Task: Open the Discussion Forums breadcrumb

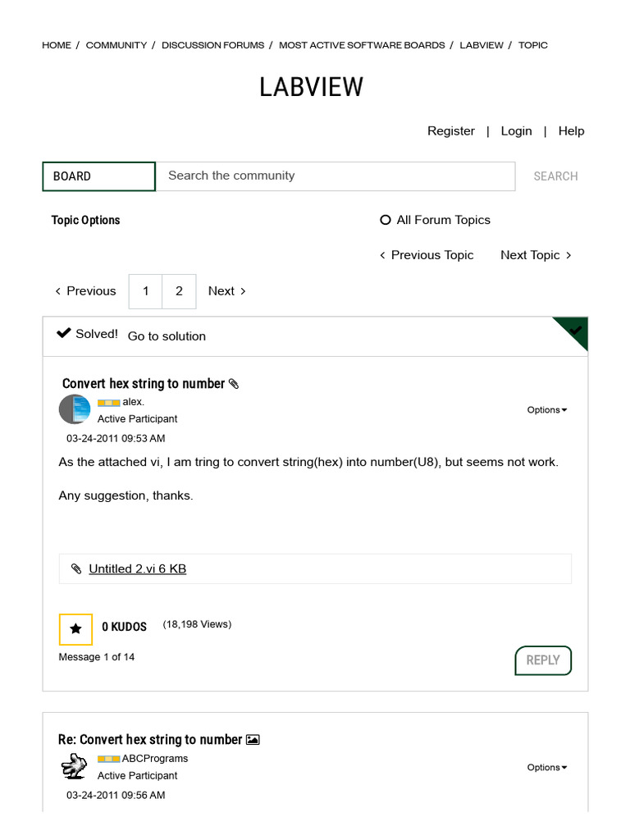Action: click(212, 45)
